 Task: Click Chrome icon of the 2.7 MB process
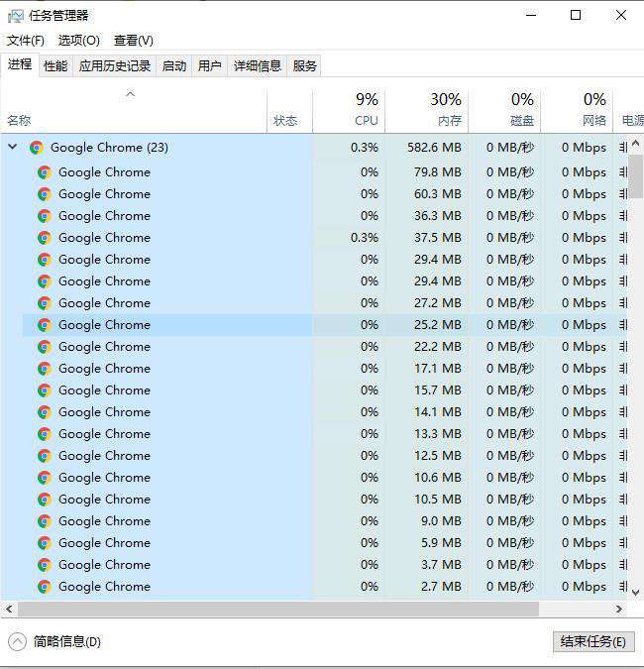pos(45,587)
